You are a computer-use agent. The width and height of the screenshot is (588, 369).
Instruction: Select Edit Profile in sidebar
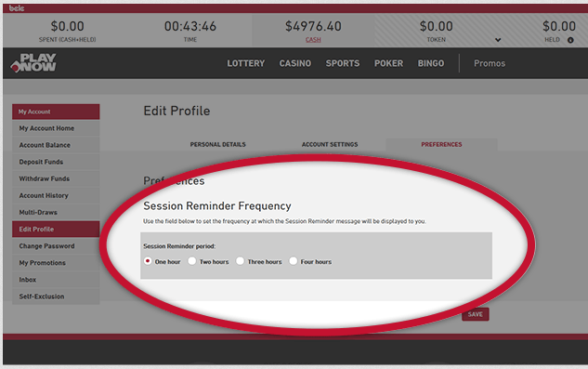tap(56, 229)
